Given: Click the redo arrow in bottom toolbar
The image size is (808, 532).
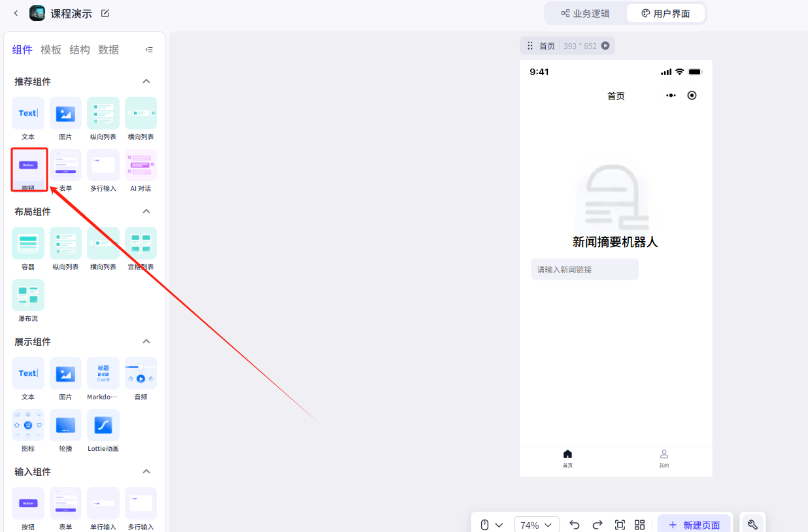Looking at the screenshot, I should click(597, 525).
